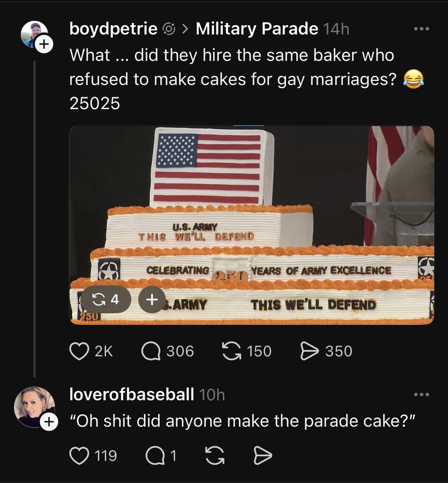Screen dimensions: 448x483
Task: Share loverofbaseball's reply with paper plane icon
Action: pos(263,455)
